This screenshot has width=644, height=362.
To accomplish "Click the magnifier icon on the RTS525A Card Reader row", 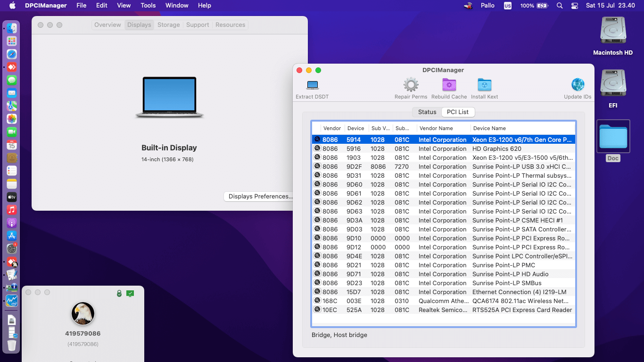I will point(317,310).
